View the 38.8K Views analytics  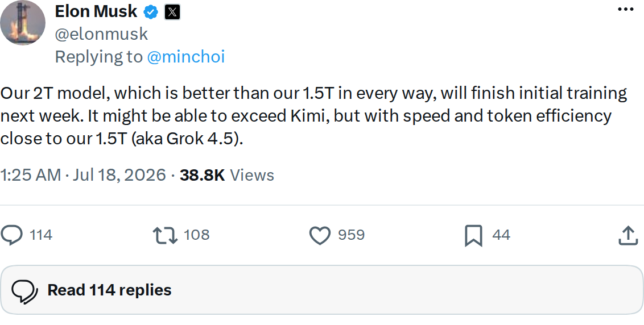pos(227,175)
